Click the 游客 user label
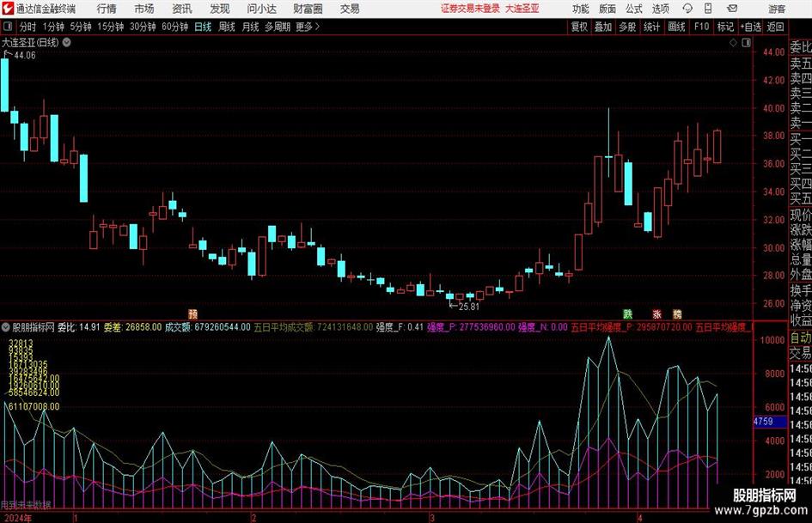Screen dimensions: 812x523 coord(777,9)
